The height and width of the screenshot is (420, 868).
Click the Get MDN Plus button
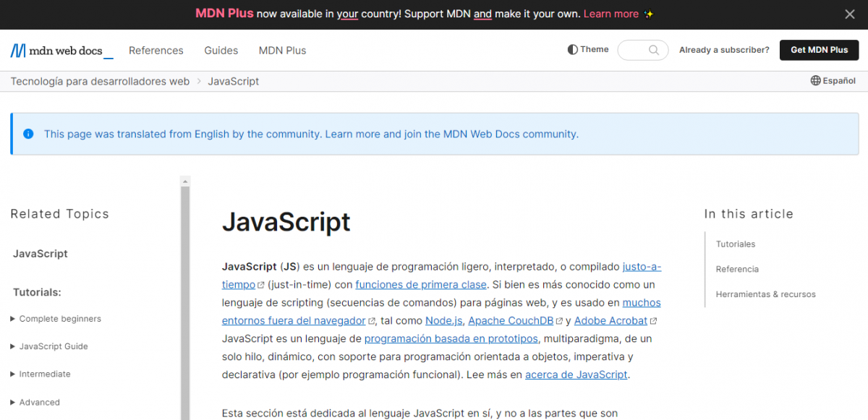[819, 50]
